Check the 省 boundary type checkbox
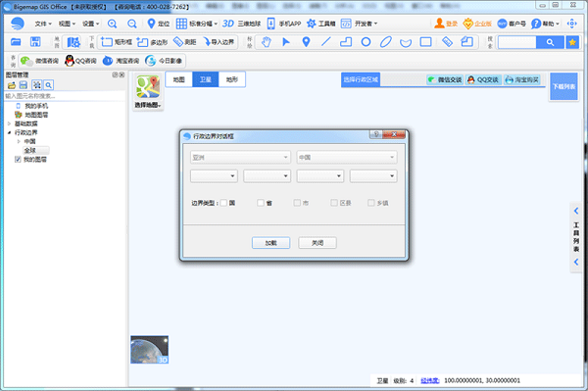 click(261, 203)
